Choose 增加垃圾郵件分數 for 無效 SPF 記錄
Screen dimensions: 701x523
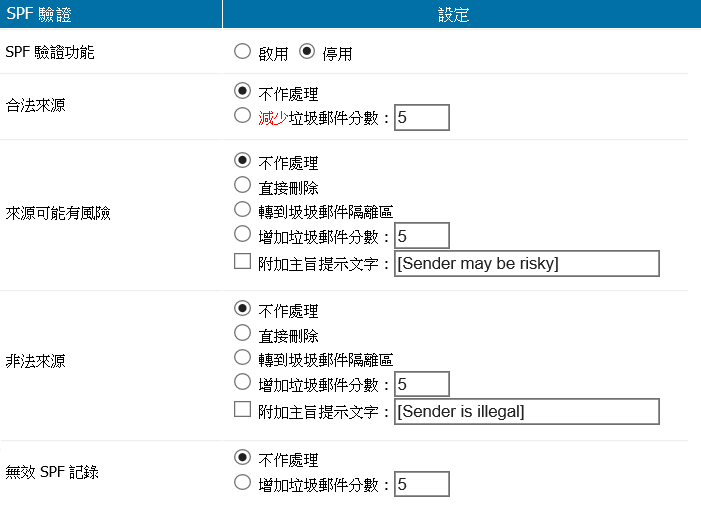(x=242, y=483)
